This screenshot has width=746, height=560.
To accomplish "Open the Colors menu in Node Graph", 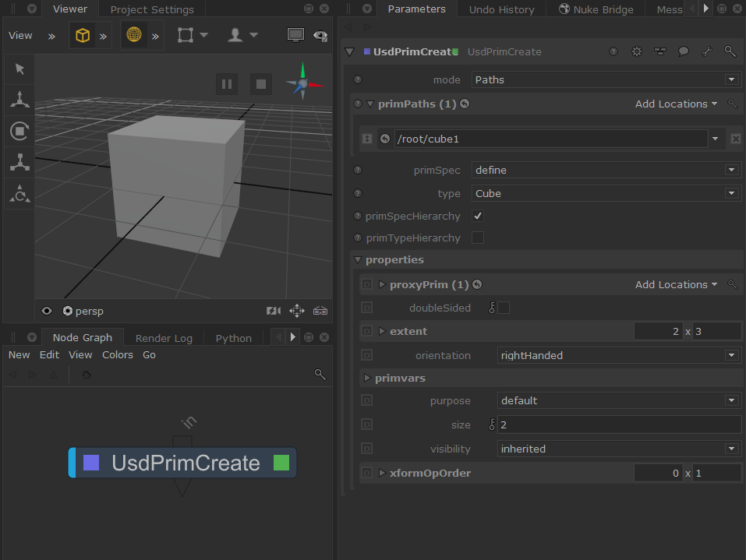I will 118,354.
